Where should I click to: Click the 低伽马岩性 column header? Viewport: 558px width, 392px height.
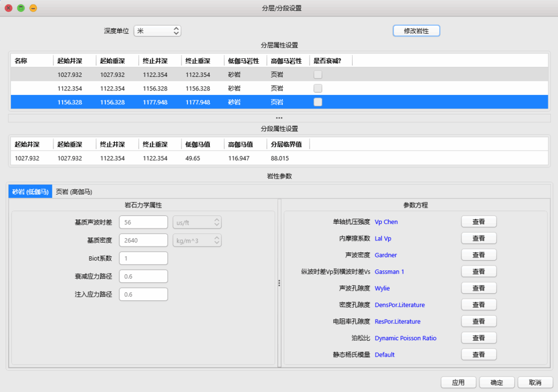tap(246, 61)
